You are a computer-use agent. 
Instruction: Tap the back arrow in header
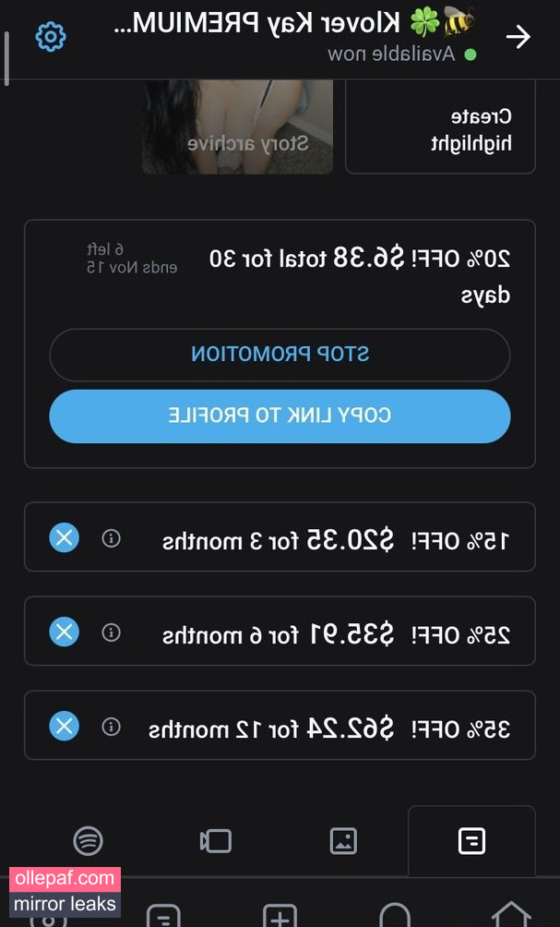[518, 38]
